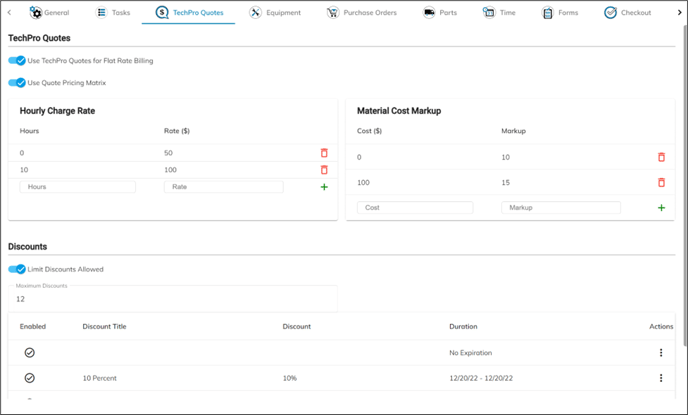688x415 pixels.
Task: Go to the Parts tab
Action: 440,13
